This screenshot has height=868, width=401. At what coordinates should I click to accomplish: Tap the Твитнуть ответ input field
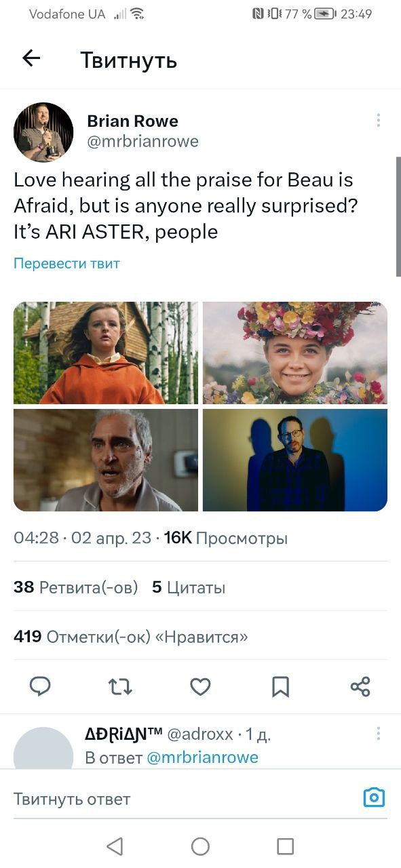(183, 799)
